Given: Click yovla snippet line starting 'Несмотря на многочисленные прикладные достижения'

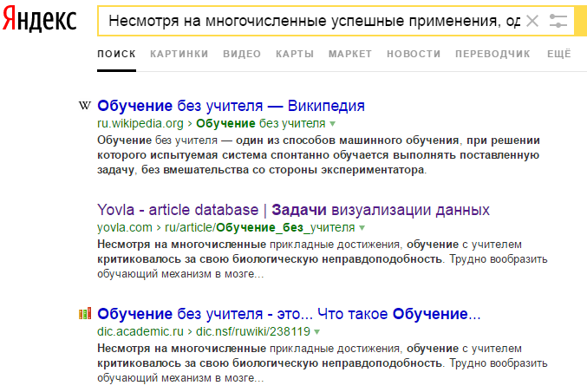Looking at the screenshot, I should (x=310, y=245).
